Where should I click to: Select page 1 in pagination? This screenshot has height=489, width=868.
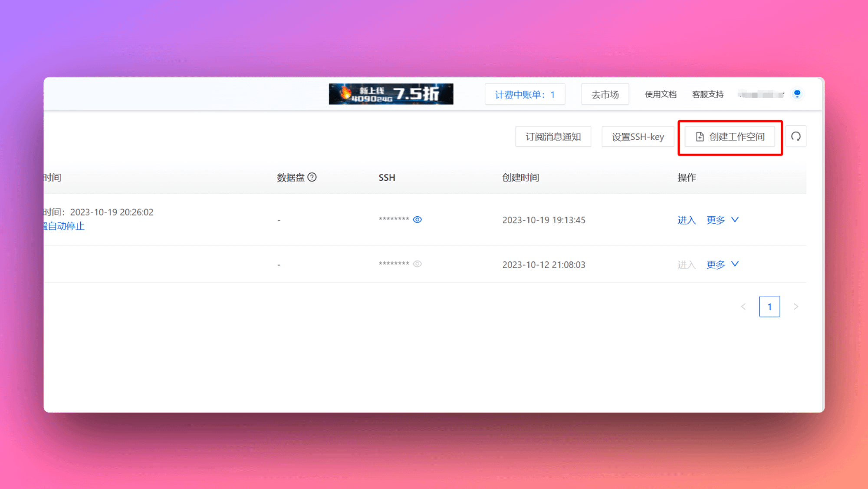769,307
